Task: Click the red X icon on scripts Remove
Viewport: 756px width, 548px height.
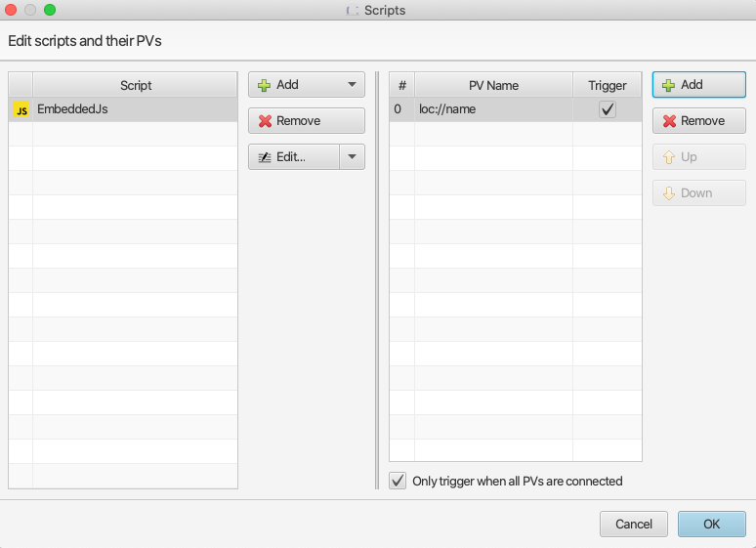Action: point(264,121)
